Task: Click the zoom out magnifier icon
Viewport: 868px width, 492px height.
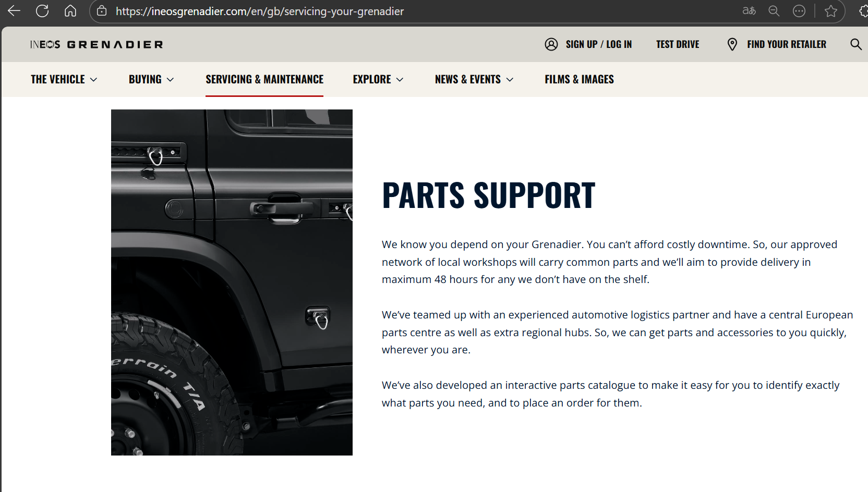Action: pyautogui.click(x=774, y=11)
